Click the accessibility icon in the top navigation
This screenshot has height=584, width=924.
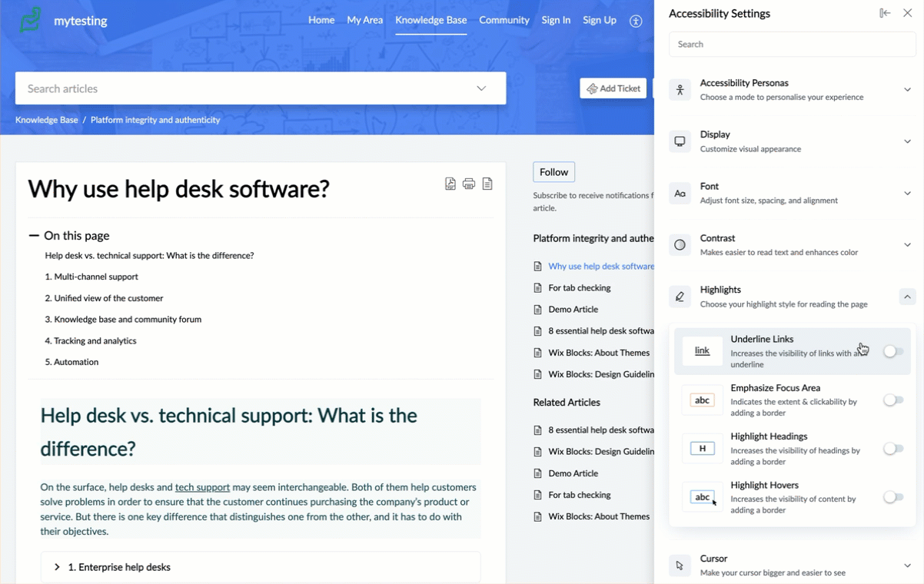636,22
